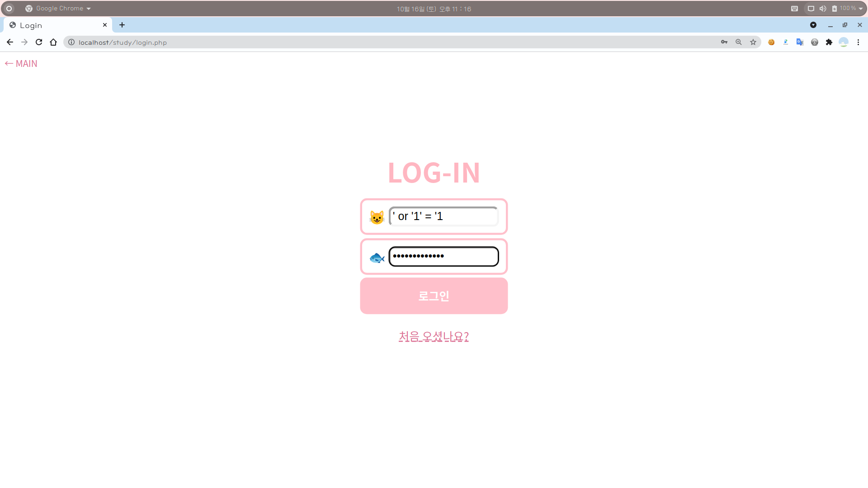The height and width of the screenshot is (488, 868).
Task: Click the browser back arrow
Action: [x=10, y=42]
